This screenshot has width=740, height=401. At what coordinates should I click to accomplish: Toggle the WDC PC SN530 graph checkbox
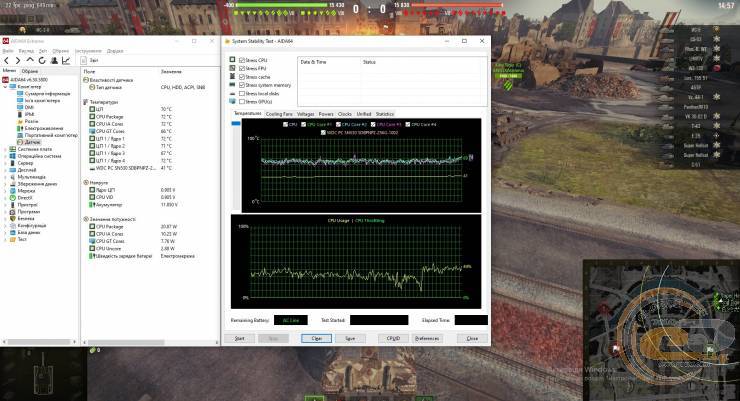coord(323,133)
